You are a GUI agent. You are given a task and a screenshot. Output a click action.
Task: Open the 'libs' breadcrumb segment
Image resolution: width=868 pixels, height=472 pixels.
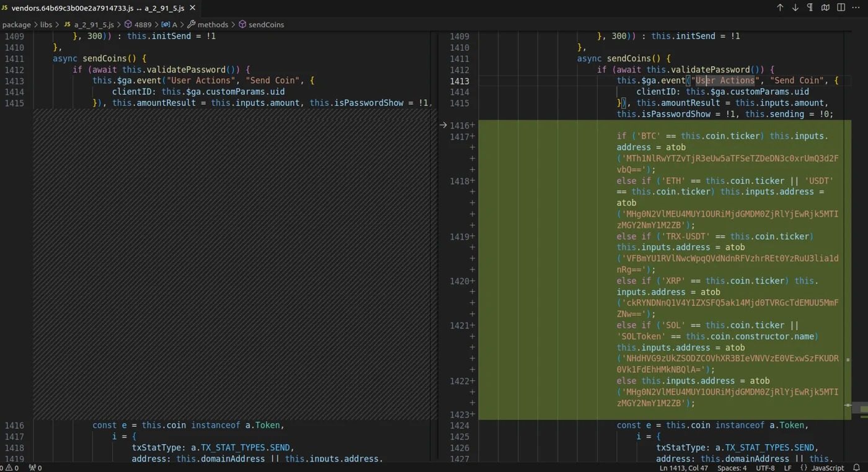point(46,25)
